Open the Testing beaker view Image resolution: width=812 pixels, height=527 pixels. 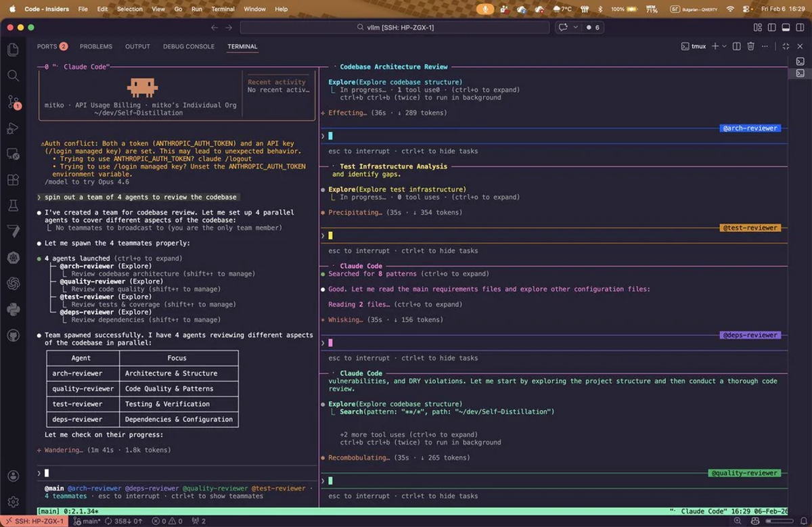click(x=13, y=205)
